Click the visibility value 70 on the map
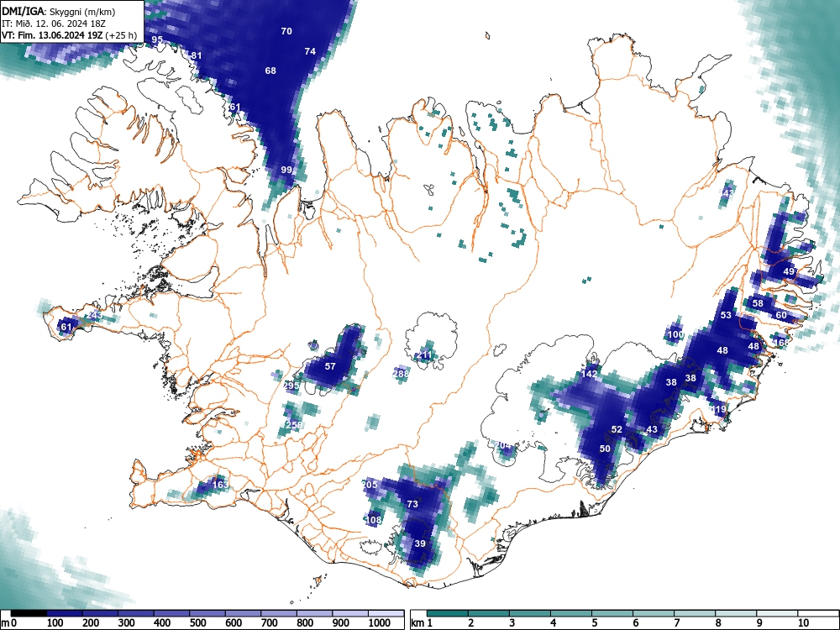 tap(286, 31)
